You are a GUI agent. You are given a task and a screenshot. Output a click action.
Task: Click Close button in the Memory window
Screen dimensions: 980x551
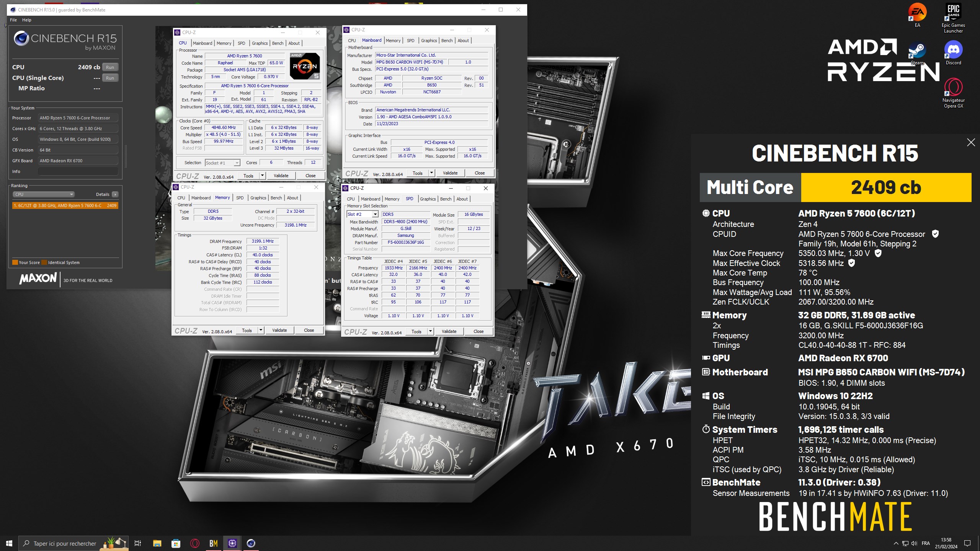tap(309, 330)
